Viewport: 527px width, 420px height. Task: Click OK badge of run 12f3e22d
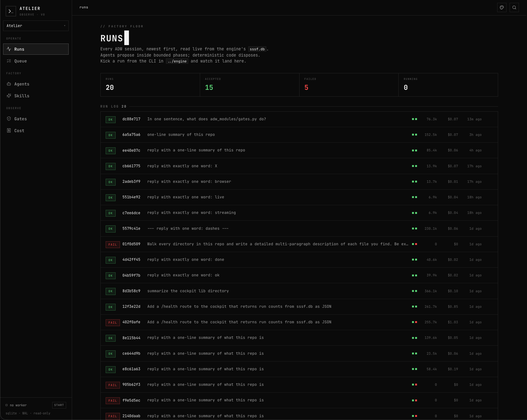[x=111, y=307]
